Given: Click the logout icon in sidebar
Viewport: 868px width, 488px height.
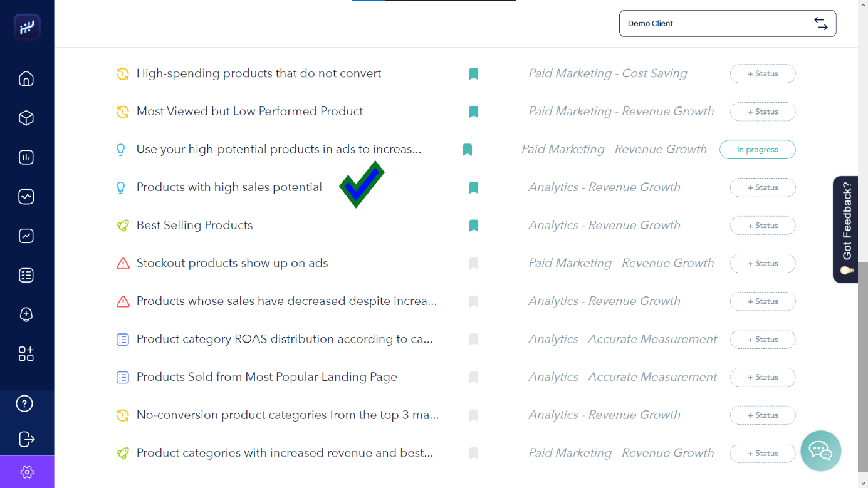Looking at the screenshot, I should (26, 439).
